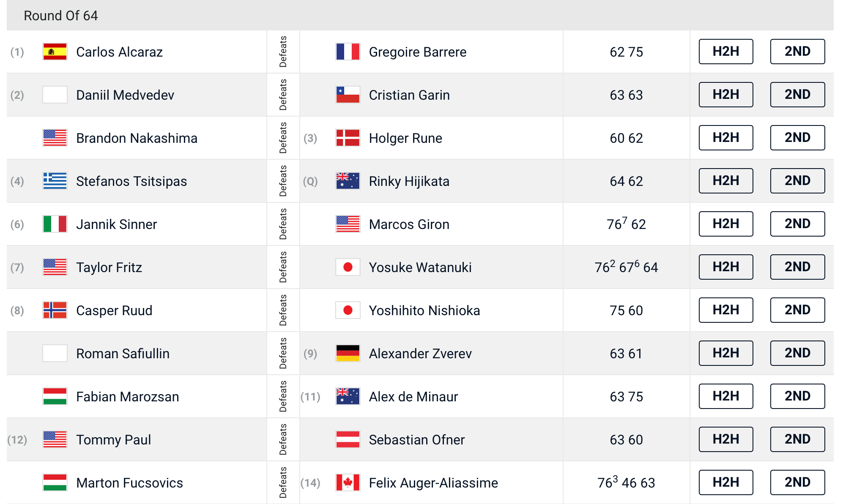Open 2ND button in Tommy Paul row
Screen dimensions: 843x504
(x=797, y=439)
